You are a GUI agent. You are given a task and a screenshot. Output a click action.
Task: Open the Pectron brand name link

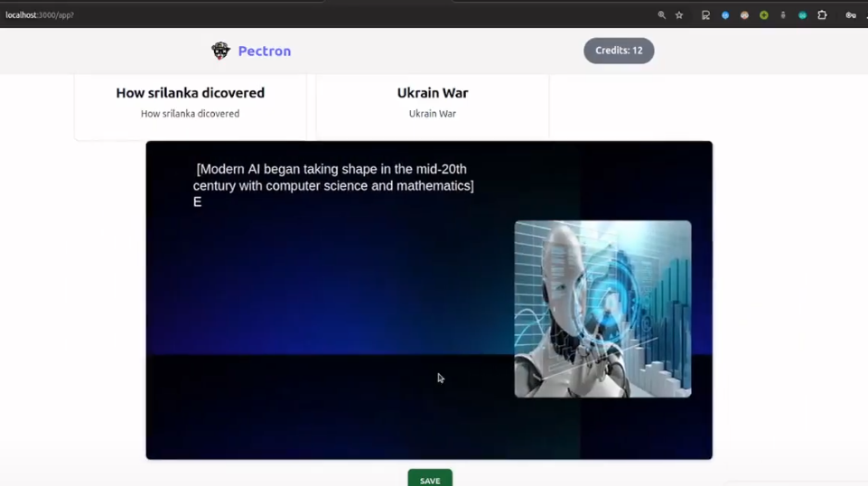(264, 51)
